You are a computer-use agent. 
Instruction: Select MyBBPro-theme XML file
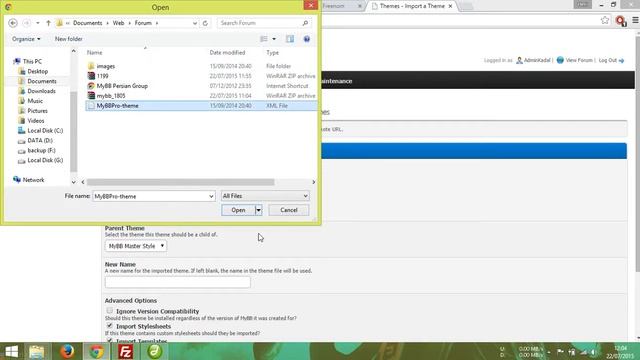click(x=200, y=106)
